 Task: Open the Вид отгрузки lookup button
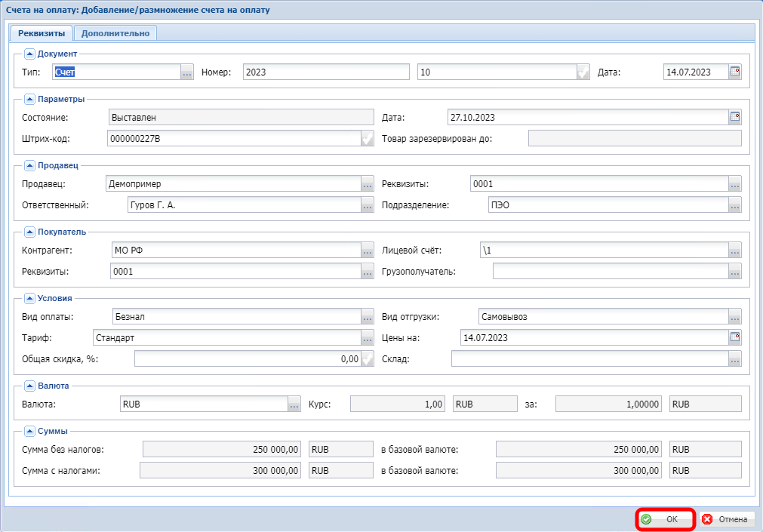[734, 317]
